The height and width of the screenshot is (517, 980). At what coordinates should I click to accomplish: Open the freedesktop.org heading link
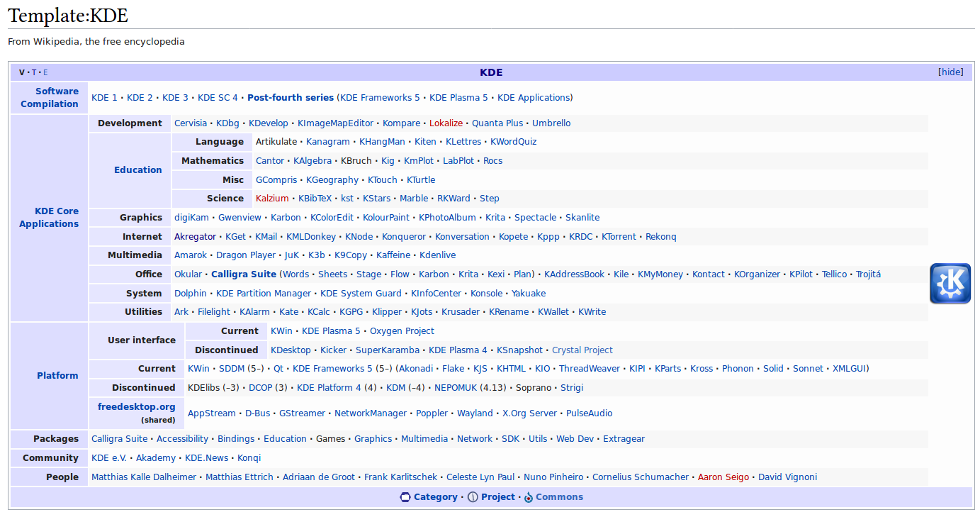click(x=137, y=407)
